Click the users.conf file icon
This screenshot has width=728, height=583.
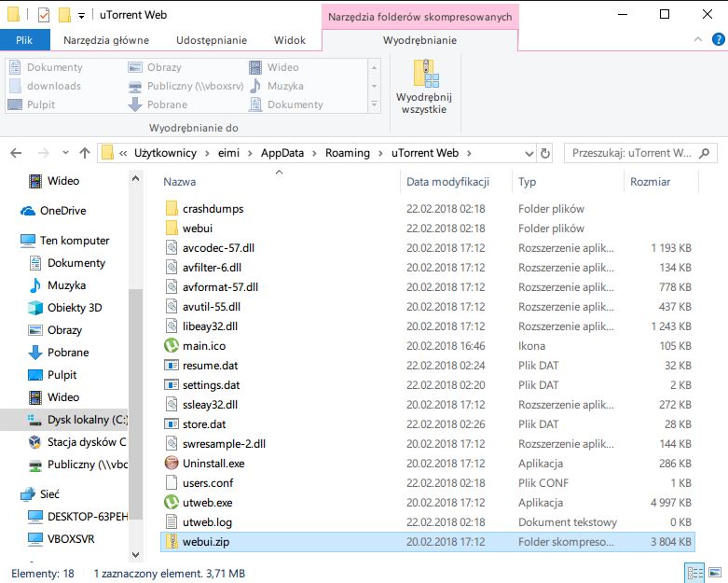tap(172, 482)
